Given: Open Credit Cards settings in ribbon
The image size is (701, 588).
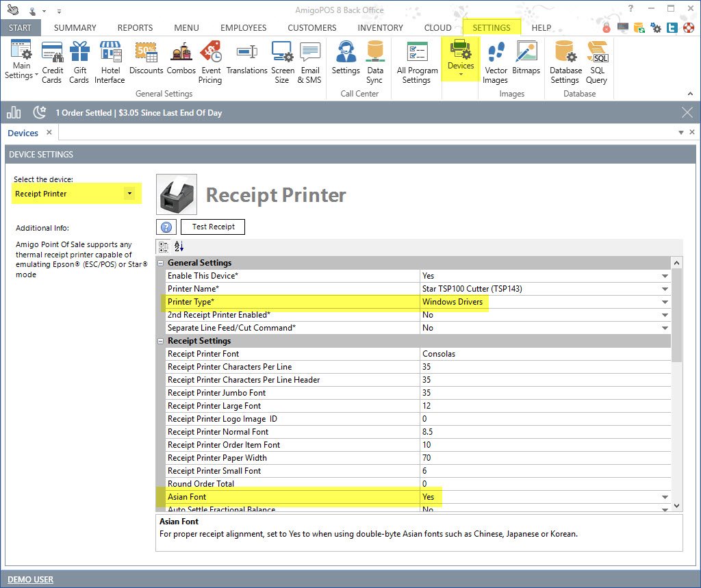Looking at the screenshot, I should tap(53, 62).
